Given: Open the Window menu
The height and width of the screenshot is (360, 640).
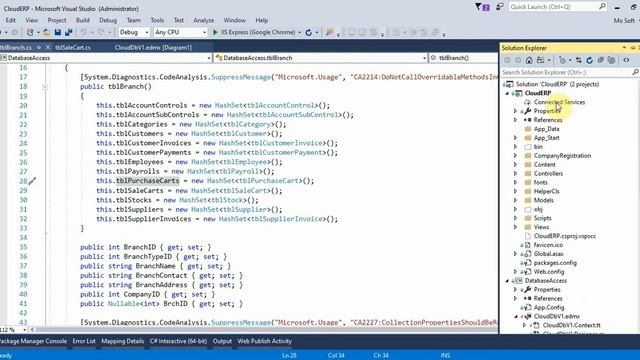Looking at the screenshot, I should coord(234,20).
